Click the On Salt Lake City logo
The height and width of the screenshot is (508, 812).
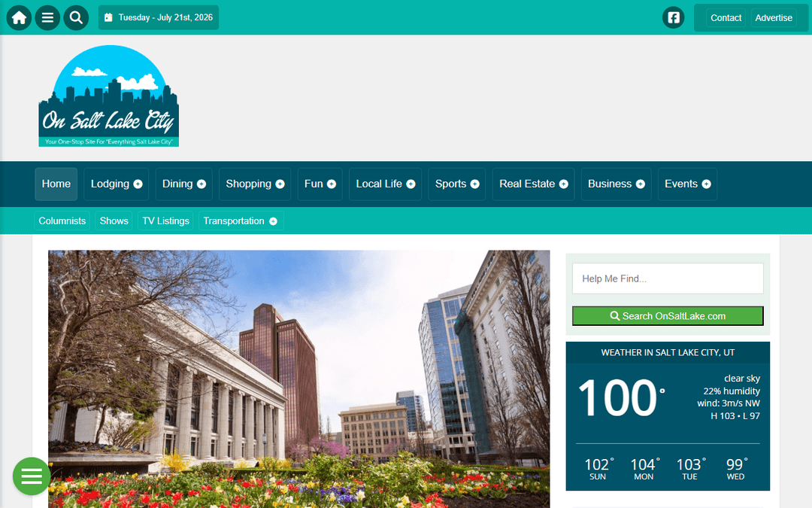[x=109, y=96]
